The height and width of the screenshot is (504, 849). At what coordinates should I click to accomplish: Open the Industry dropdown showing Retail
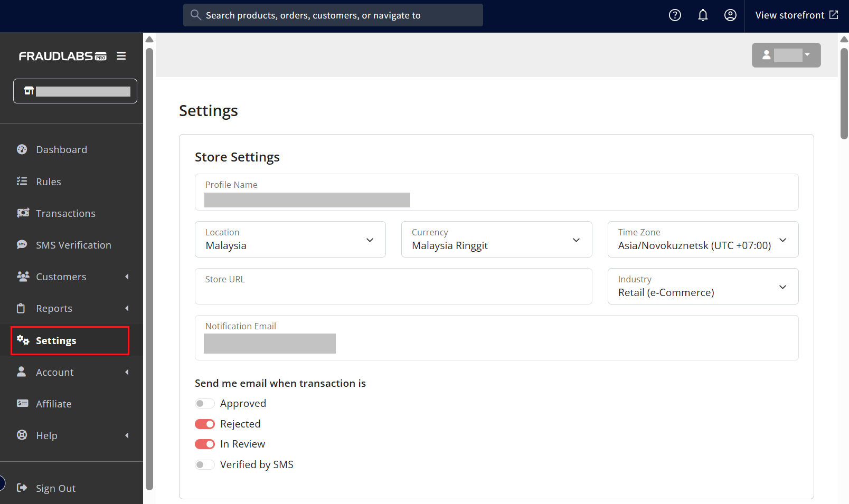[x=703, y=287]
